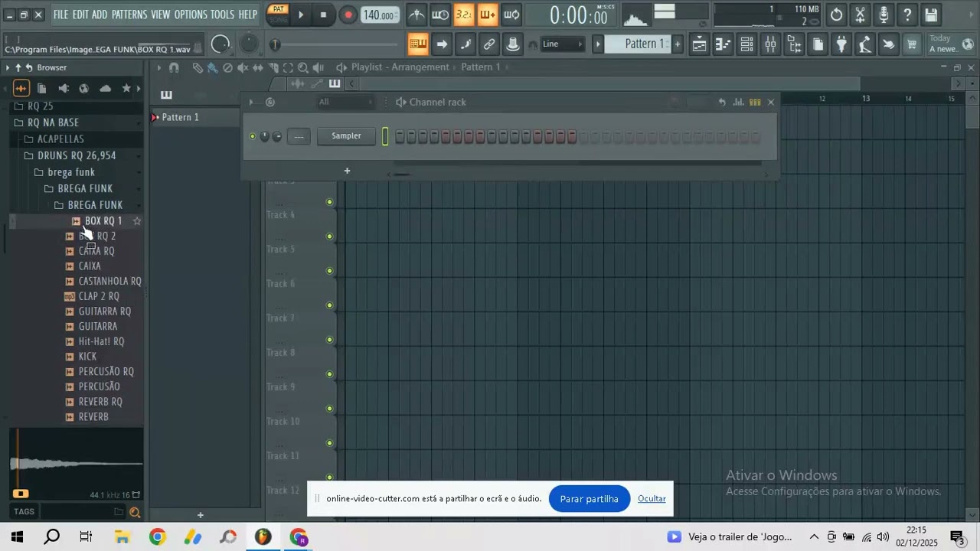The image size is (980, 551).
Task: Open the Piano roll view icon
Action: (723, 44)
